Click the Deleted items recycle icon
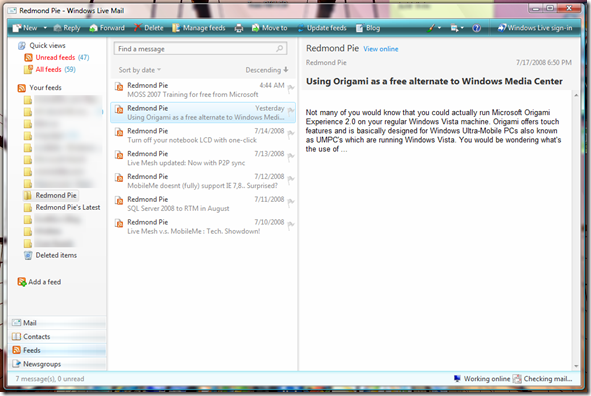Screen dimensions: 591x396 pyautogui.click(x=28, y=255)
